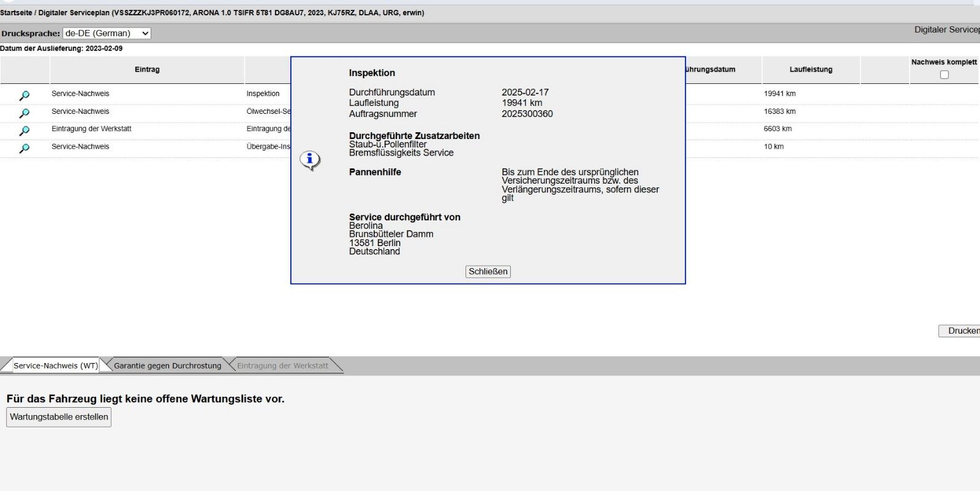Open details for the 19941 km Inspektion entry
Screen dimensions: 980x491
(24, 96)
